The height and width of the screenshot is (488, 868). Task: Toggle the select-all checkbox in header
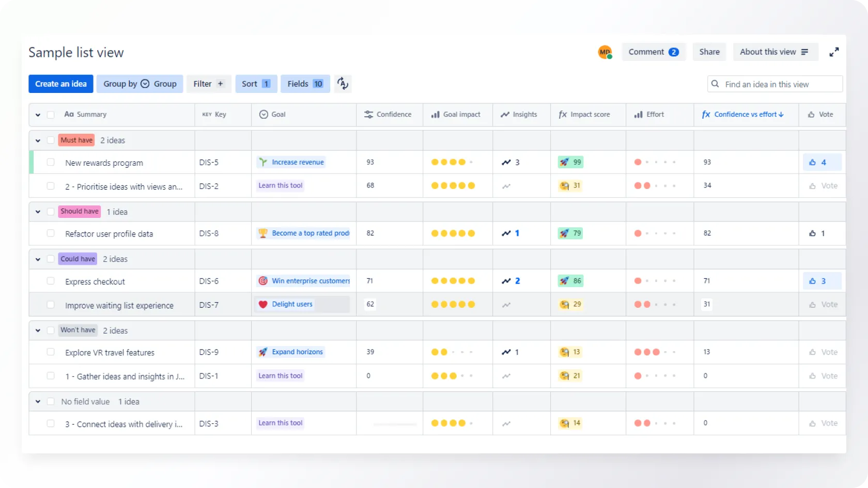click(x=51, y=115)
